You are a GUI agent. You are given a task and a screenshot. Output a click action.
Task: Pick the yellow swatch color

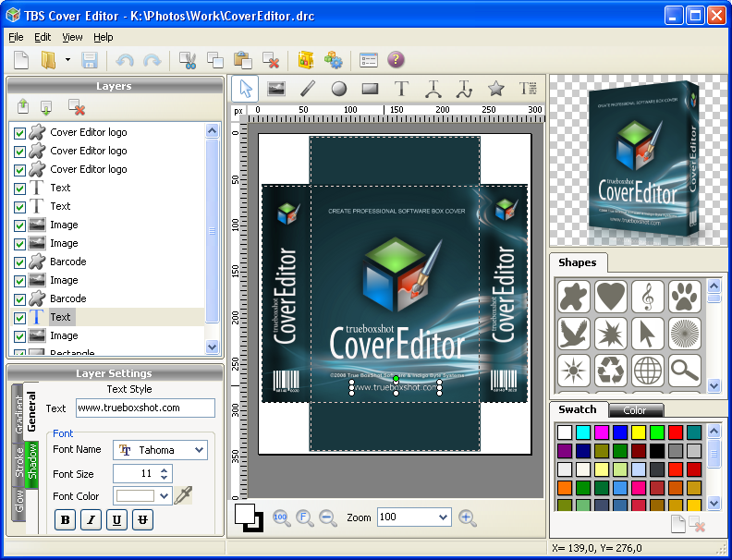coord(638,432)
